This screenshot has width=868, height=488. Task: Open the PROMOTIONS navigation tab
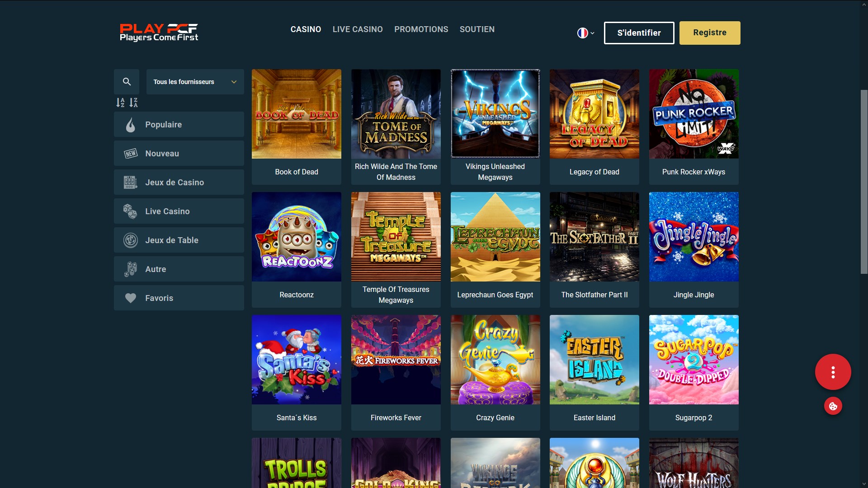(x=421, y=29)
